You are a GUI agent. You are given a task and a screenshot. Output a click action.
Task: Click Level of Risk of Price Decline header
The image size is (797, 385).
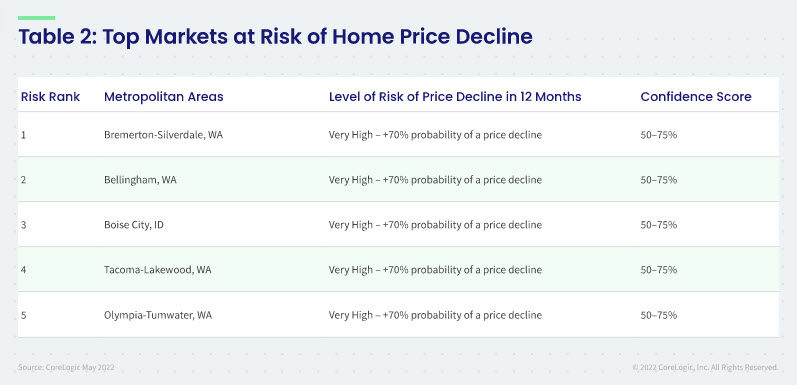coord(455,97)
